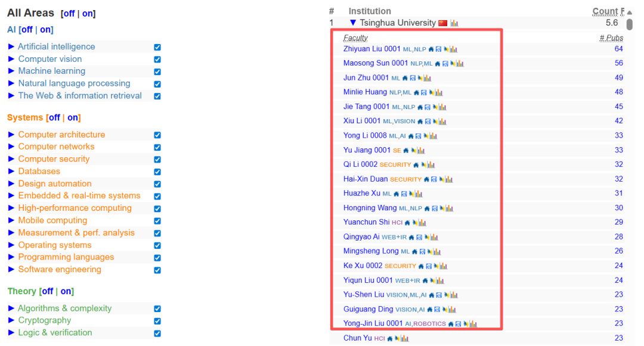Open Hai-Xin Duan's Google Scholar icon

[434, 179]
